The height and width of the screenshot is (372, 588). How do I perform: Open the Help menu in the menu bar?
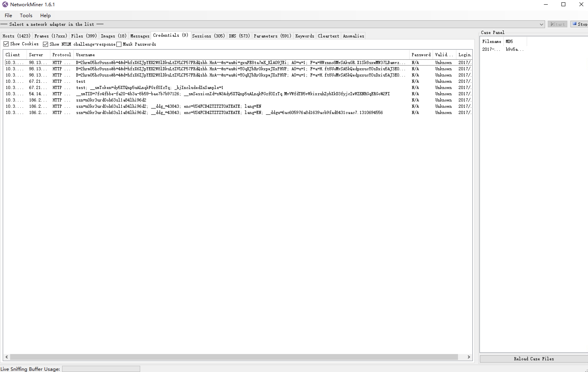(45, 15)
